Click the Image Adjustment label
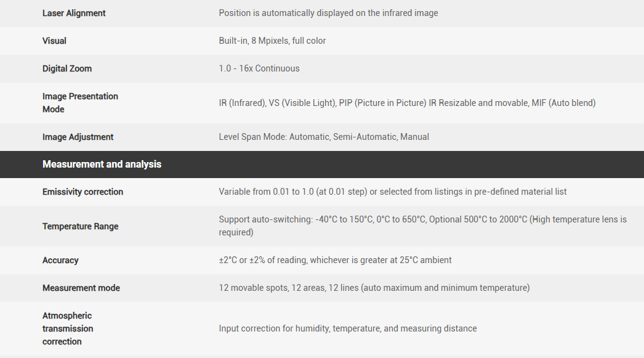644x358 pixels. pyautogui.click(x=78, y=137)
